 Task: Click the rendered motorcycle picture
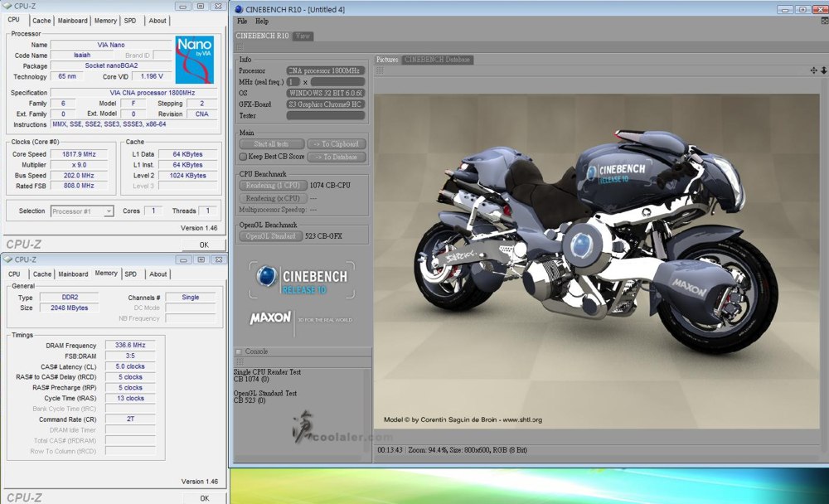point(596,261)
